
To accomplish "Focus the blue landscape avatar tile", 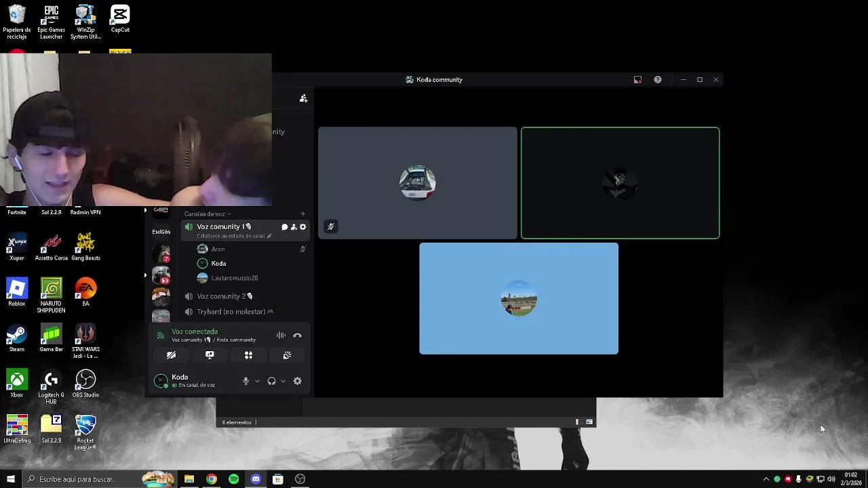I will pyautogui.click(x=519, y=298).
